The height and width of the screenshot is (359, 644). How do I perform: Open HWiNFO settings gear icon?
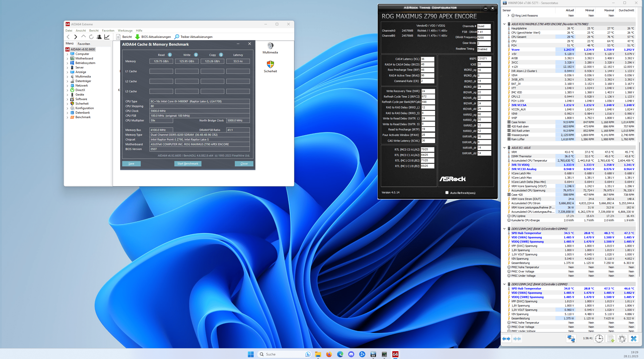pos(622,339)
